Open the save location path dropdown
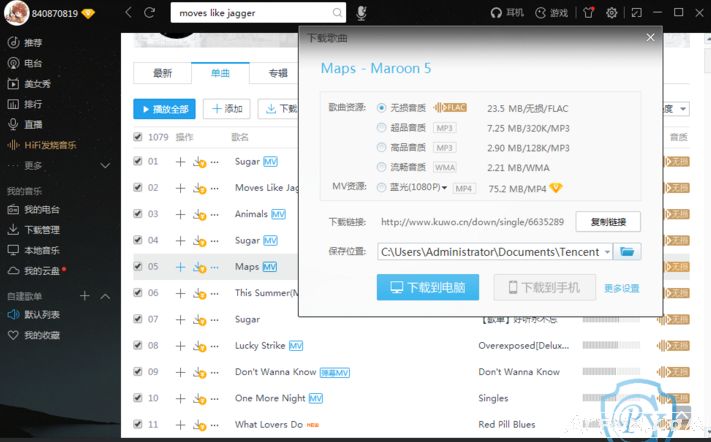The image size is (711, 442). click(x=606, y=252)
